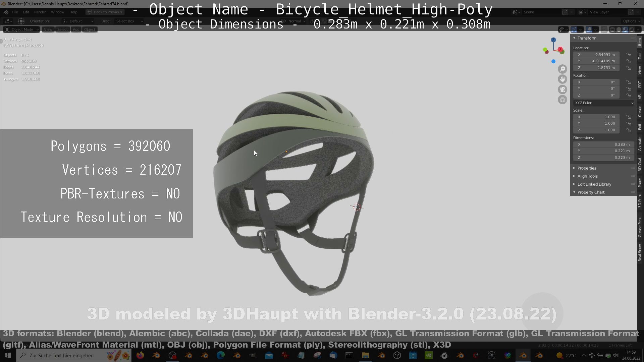Open the view layer browse icon

coord(583,12)
